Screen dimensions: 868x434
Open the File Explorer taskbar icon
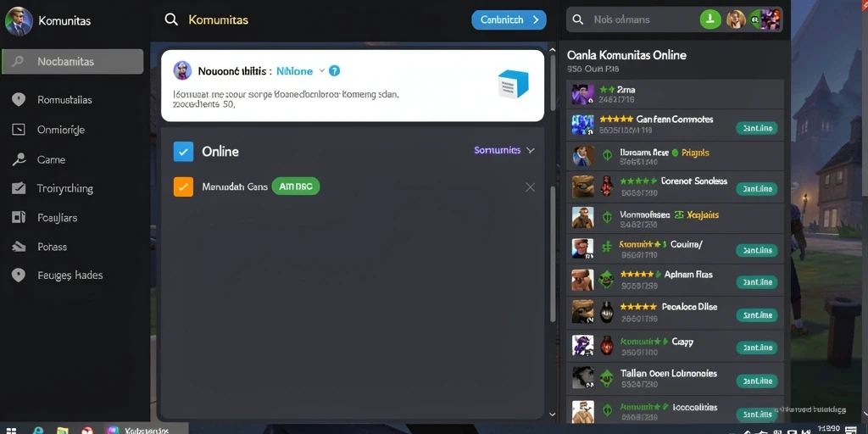[63, 430]
